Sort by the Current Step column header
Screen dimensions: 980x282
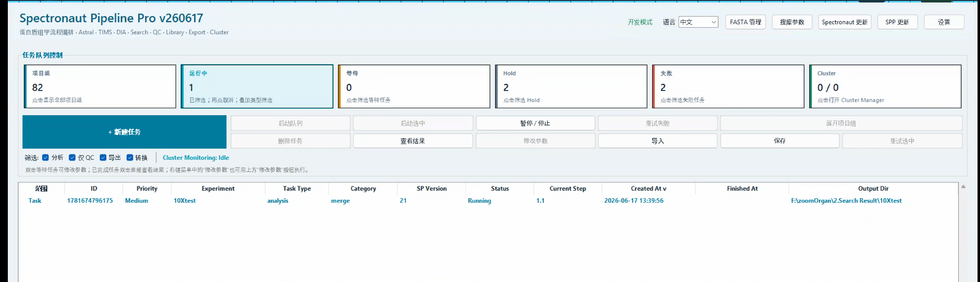coord(568,188)
